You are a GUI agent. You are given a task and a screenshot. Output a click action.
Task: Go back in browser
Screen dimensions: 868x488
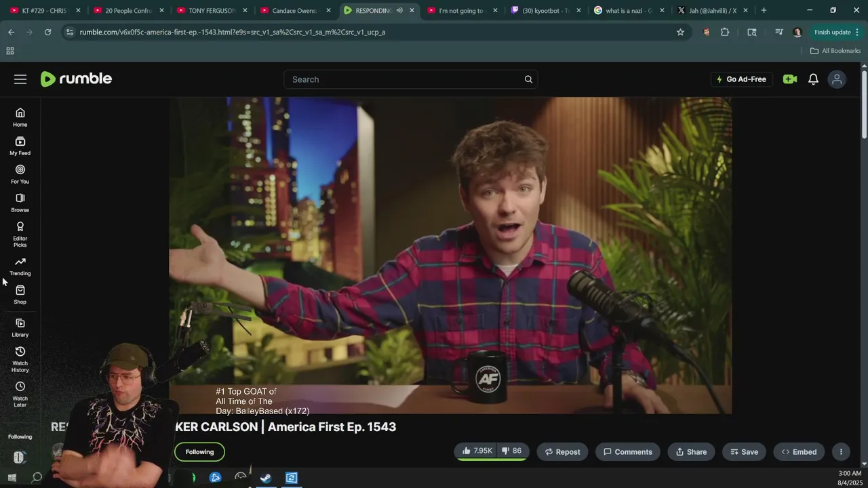pyautogui.click(x=12, y=32)
